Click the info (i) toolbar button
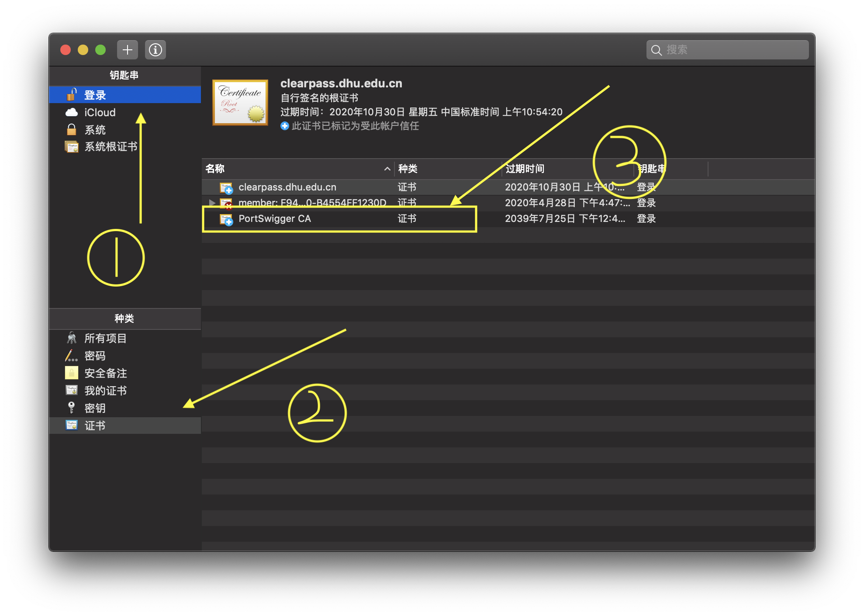864x616 pixels. click(x=155, y=50)
